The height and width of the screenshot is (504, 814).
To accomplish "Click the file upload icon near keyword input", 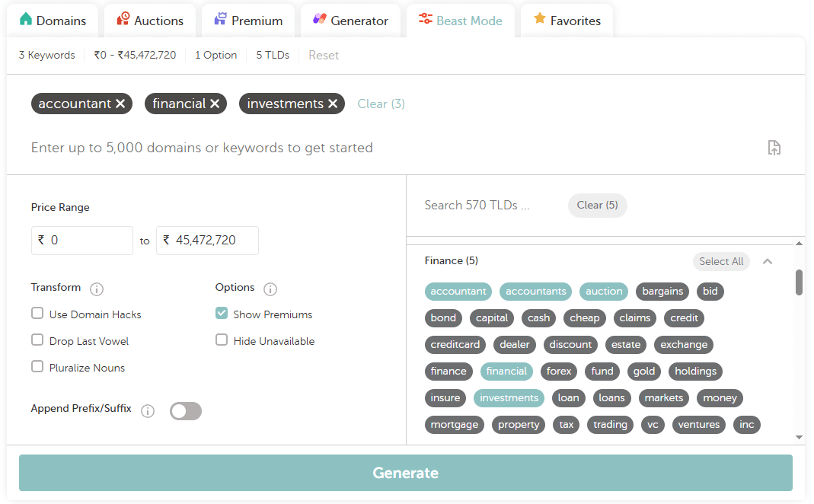I will pos(774,148).
